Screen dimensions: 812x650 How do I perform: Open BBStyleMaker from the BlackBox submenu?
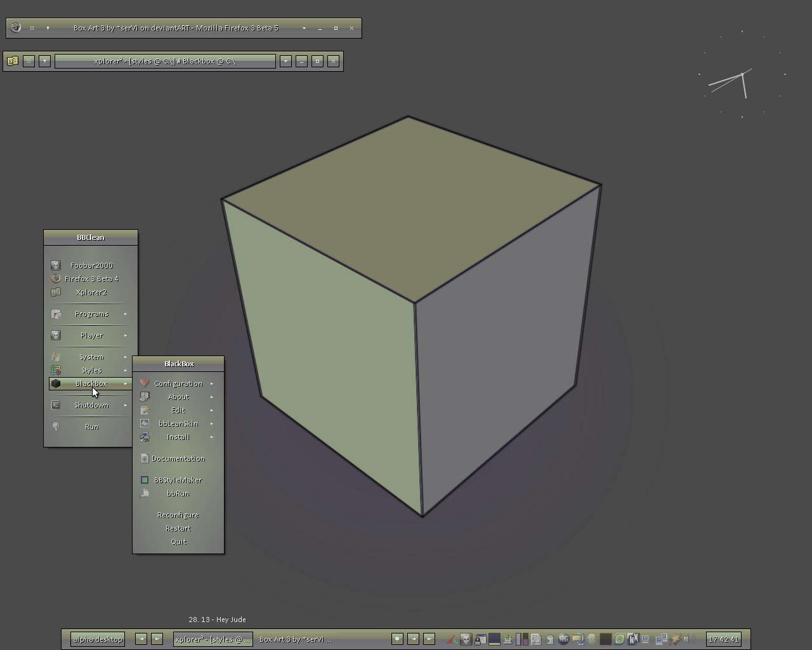pyautogui.click(x=178, y=480)
